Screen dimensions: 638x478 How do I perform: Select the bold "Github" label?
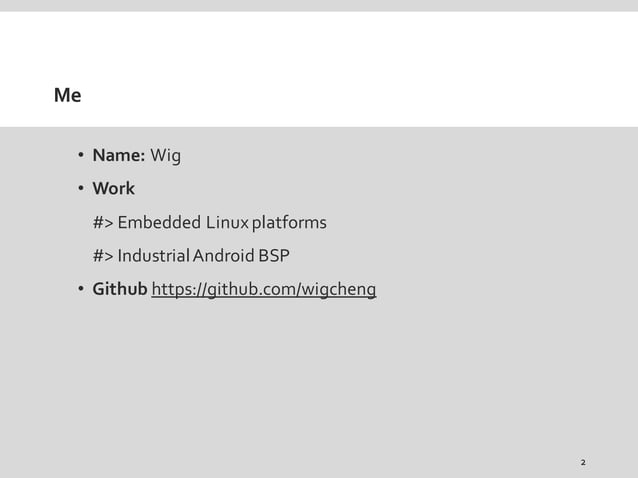coord(120,289)
